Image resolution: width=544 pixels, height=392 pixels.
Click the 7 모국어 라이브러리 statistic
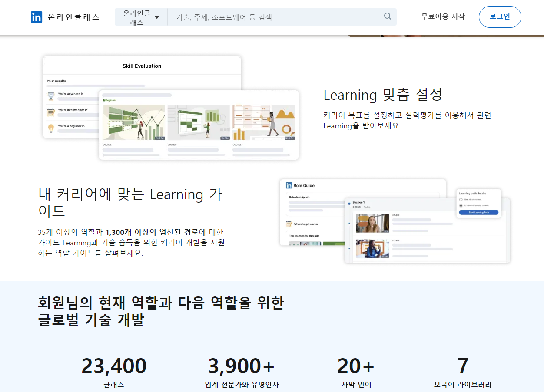tap(463, 372)
